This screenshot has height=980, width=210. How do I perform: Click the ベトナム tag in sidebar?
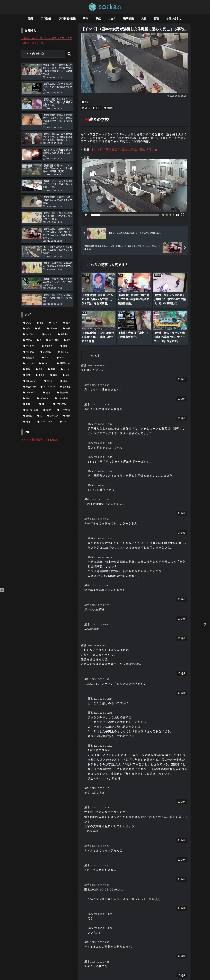point(29,352)
